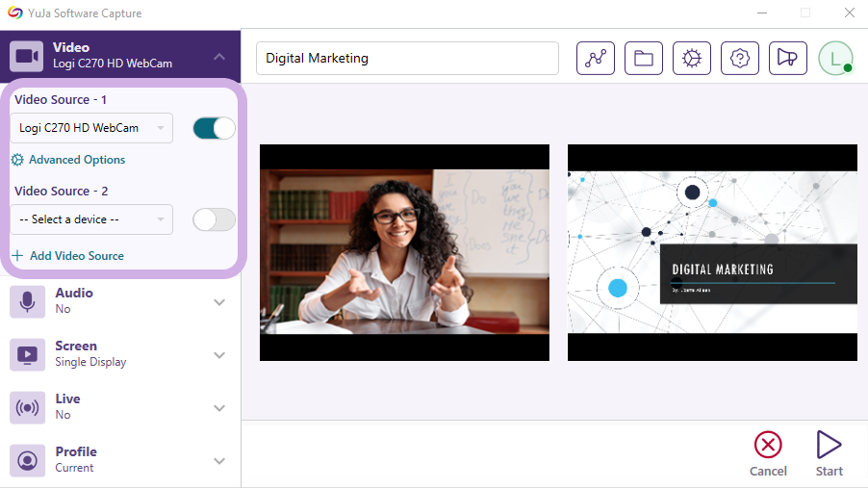
Task: Click Add Video Source
Action: 76,256
